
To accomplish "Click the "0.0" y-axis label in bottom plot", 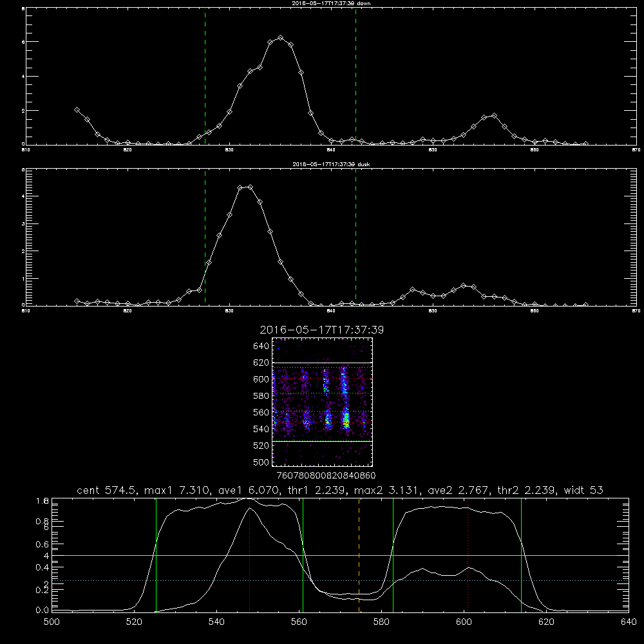I will pos(43,611).
